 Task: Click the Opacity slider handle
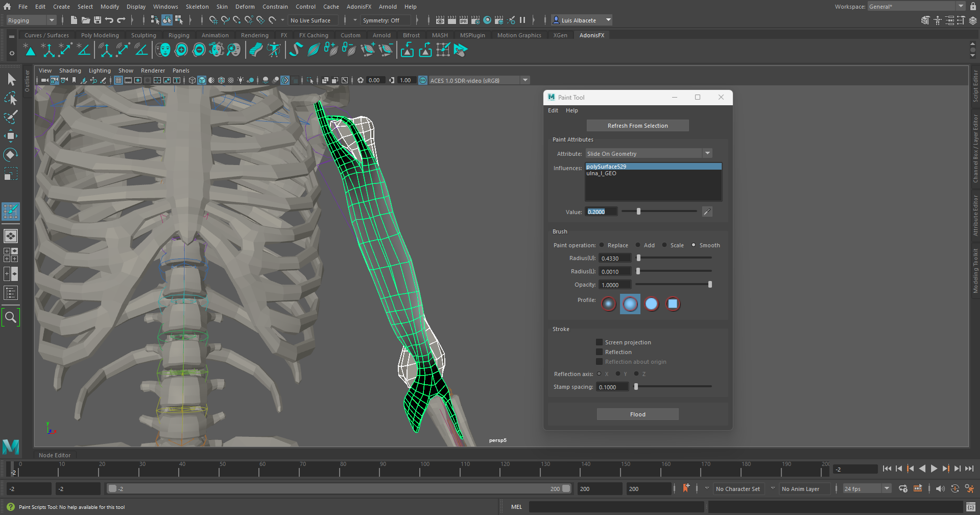[710, 285]
